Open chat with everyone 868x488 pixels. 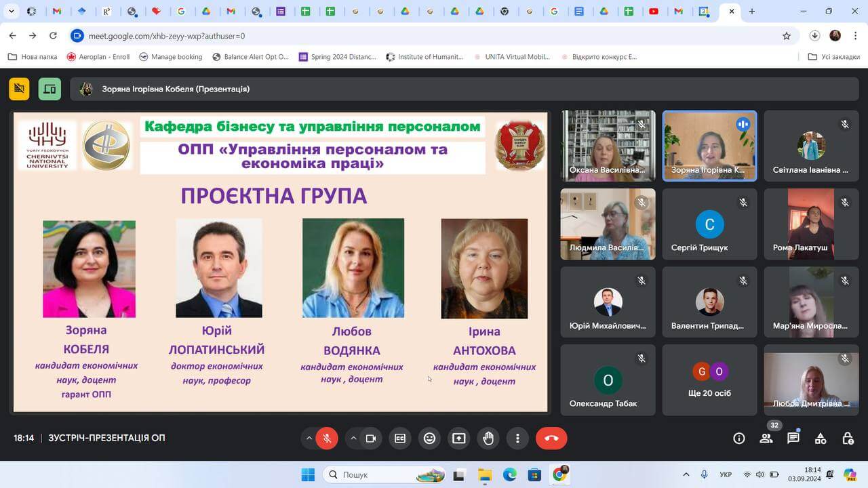point(793,439)
